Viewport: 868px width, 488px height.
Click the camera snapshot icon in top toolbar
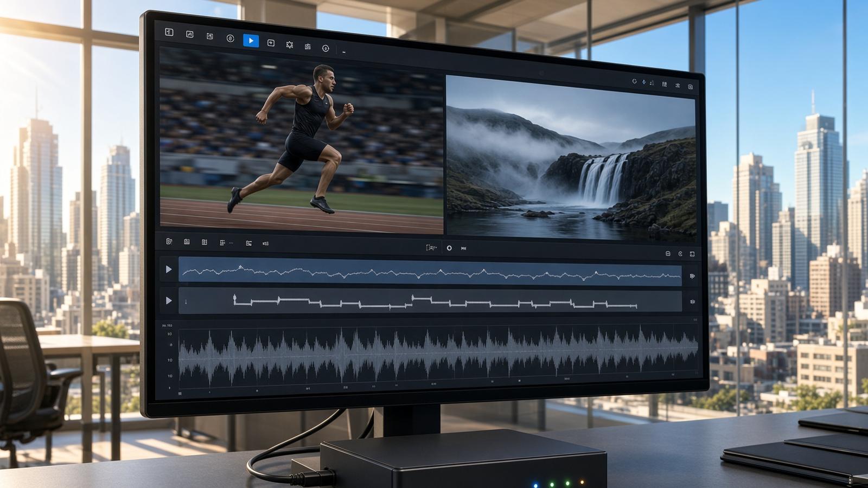pos(308,47)
